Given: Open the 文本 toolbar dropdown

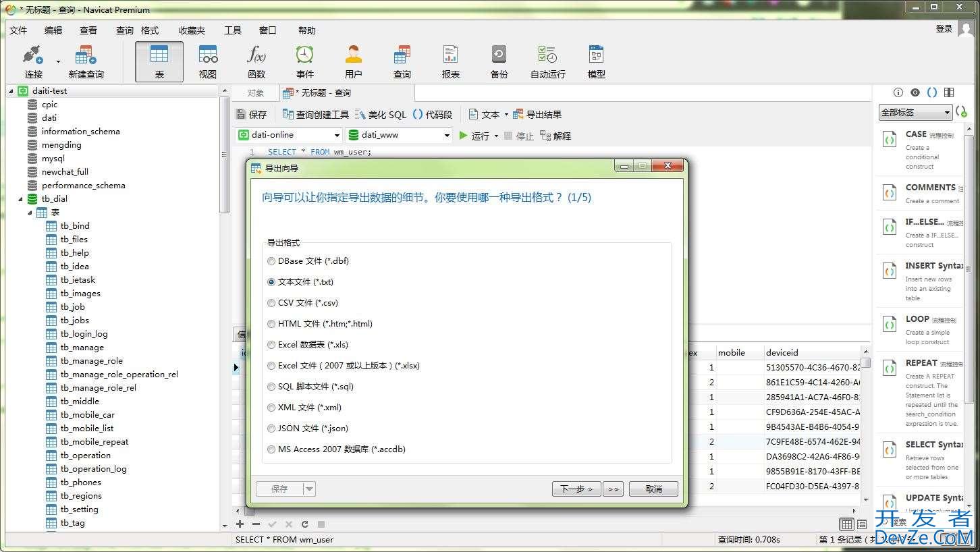Looking at the screenshot, I should [506, 115].
